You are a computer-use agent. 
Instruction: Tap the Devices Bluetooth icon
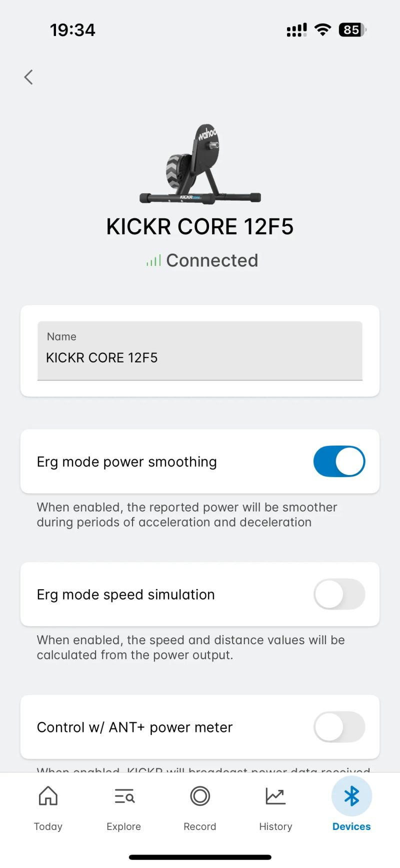[351, 795]
